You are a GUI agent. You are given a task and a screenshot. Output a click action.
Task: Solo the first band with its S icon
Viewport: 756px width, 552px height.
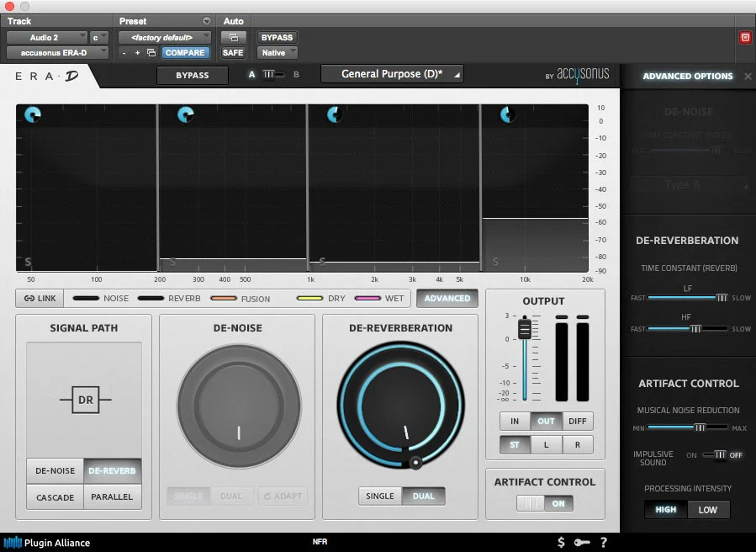coord(28,262)
